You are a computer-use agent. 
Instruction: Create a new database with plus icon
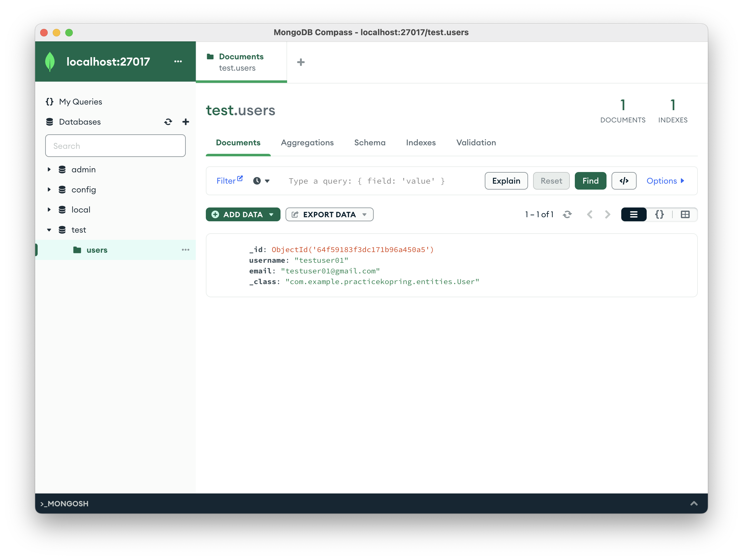[x=186, y=122]
